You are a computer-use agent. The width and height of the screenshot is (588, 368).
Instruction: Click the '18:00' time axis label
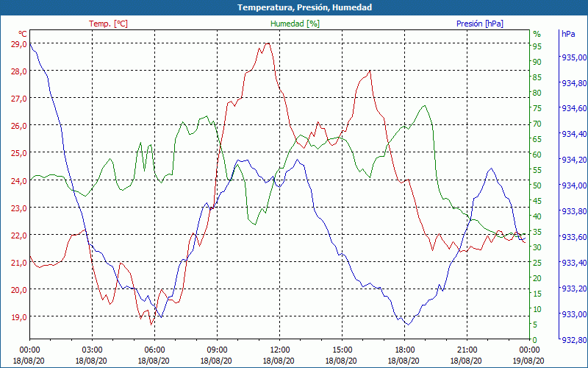pyautogui.click(x=404, y=350)
